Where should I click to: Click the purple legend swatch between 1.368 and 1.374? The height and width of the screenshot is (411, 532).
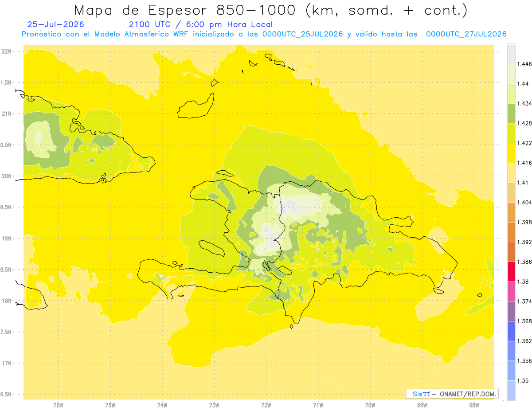tap(511, 311)
